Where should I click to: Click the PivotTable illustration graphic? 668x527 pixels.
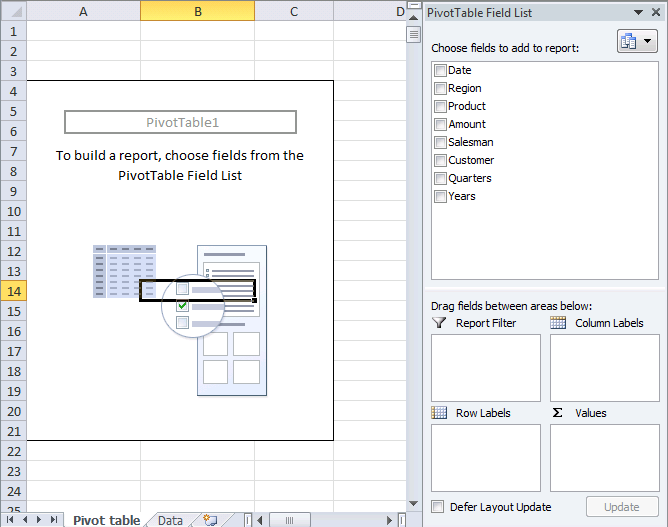click(x=180, y=320)
